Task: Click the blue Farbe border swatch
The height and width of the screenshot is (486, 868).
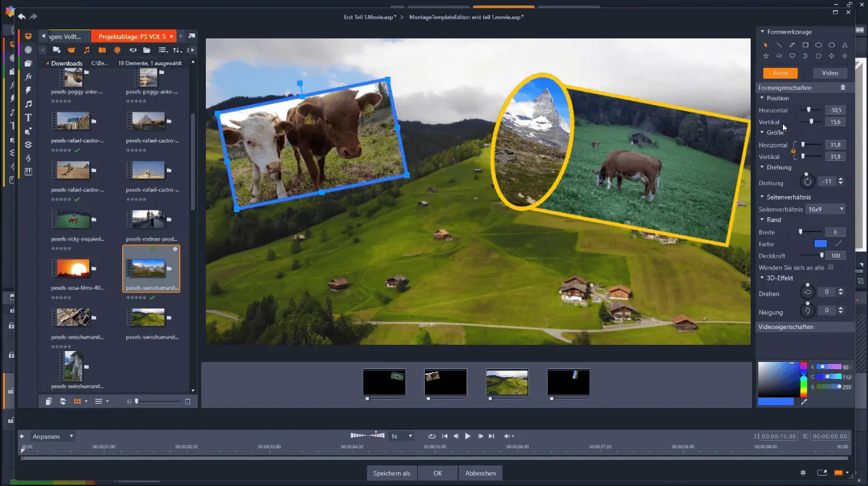Action: coord(821,244)
